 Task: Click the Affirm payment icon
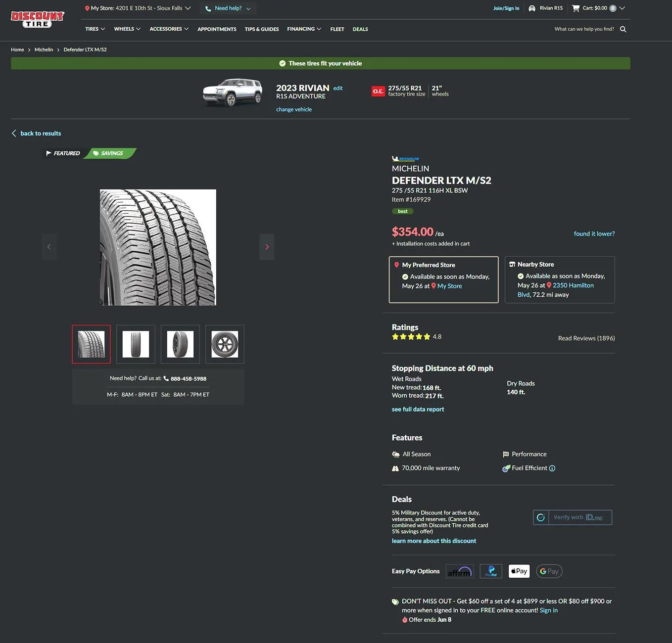pyautogui.click(x=460, y=571)
